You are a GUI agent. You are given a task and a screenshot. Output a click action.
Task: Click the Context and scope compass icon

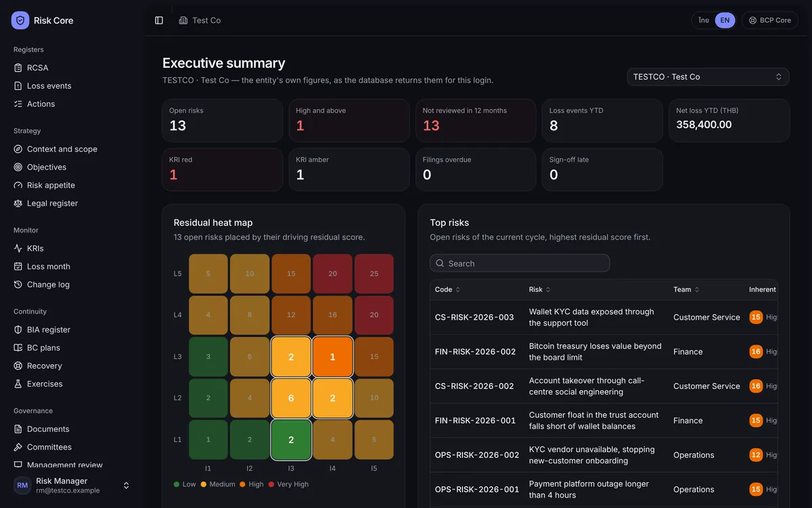[18, 149]
